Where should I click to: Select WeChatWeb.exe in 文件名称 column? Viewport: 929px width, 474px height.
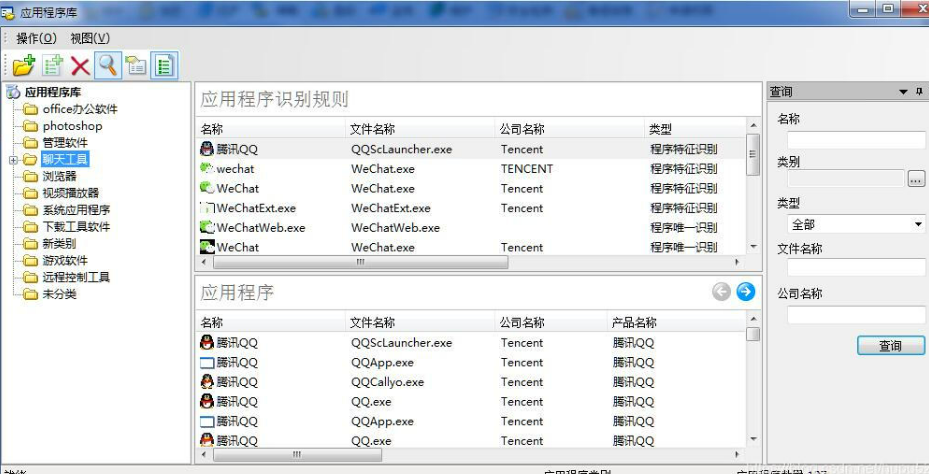click(x=395, y=228)
